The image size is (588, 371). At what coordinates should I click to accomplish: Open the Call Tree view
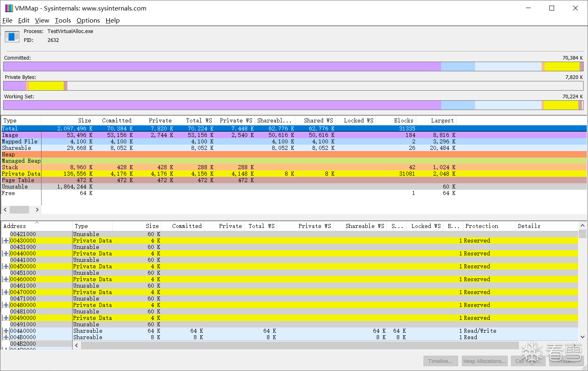coord(528,361)
